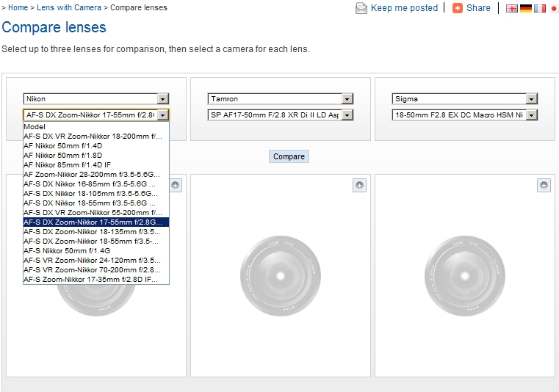The image size is (559, 392).
Task: Select AF-S Nikkor 50mm f/1.4G
Action: 96,251
